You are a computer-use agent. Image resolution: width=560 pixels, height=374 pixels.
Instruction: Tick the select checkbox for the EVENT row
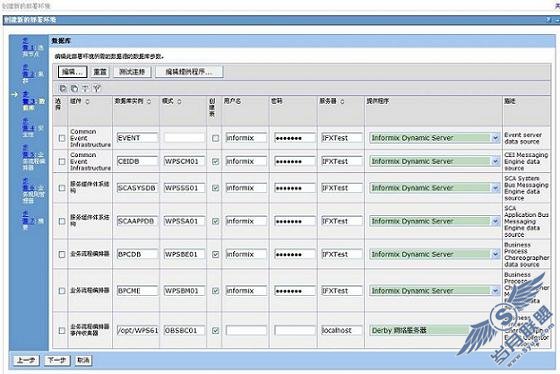[62, 138]
